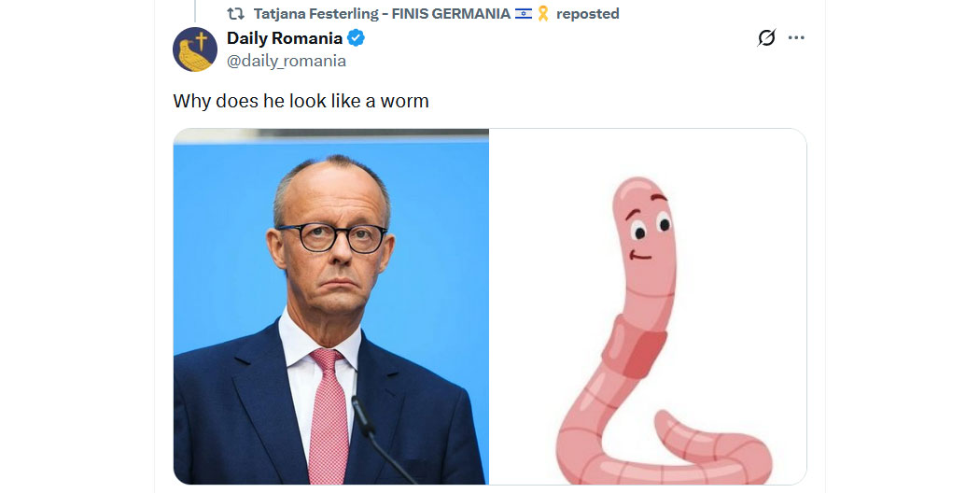
Task: Click the yellow ribbon emoji
Action: [542, 13]
